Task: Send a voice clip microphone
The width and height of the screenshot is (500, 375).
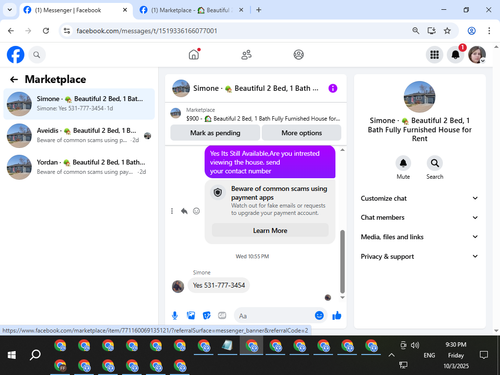Action: tap(175, 315)
